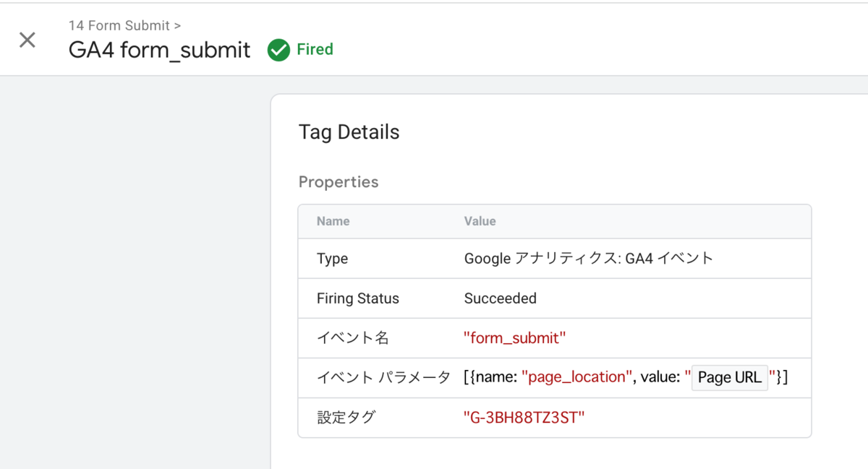Screen dimensions: 868x469
Task: Click the Succeeded status value
Action: 500,298
